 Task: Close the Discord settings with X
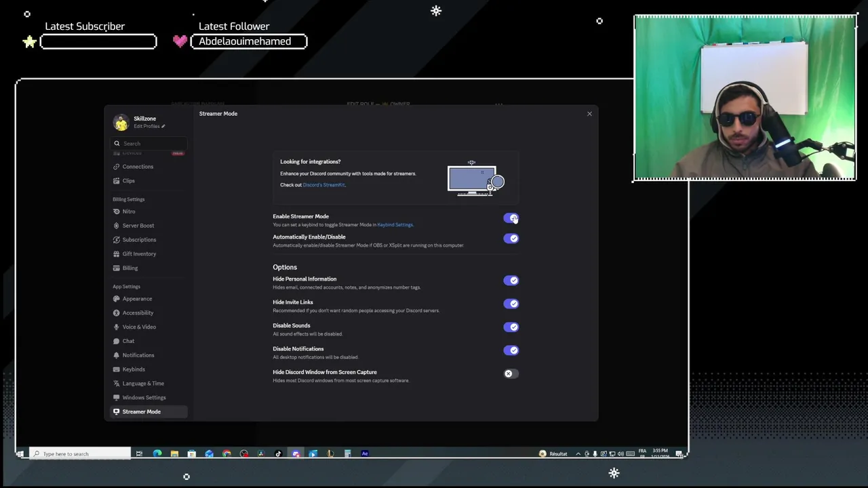tap(589, 114)
